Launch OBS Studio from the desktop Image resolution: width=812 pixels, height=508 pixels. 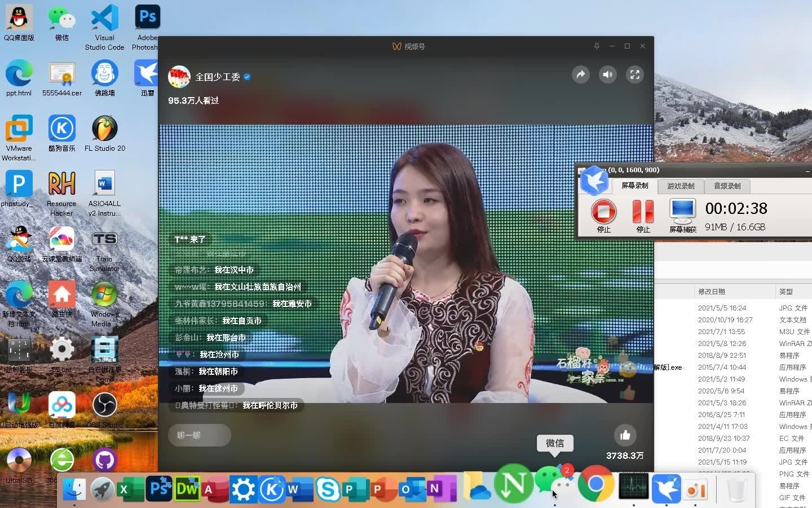pyautogui.click(x=105, y=410)
